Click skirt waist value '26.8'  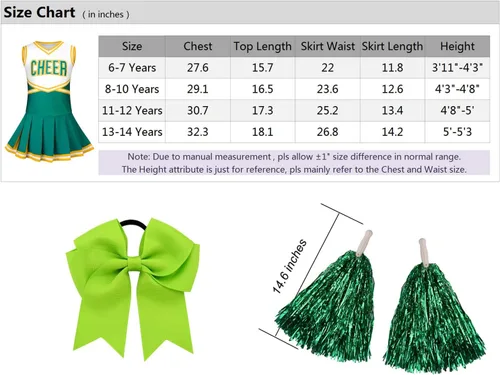click(328, 132)
